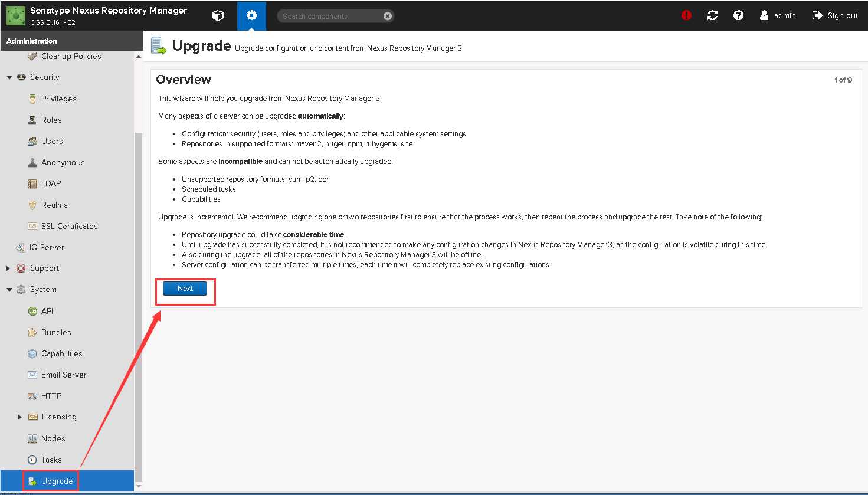Open the Anonymous user icon entry
This screenshot has height=495, width=868.
click(32, 162)
